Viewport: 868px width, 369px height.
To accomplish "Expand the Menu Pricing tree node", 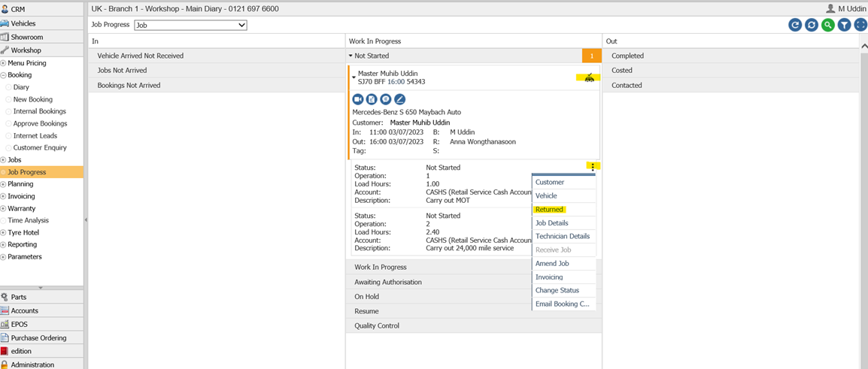I will (x=3, y=63).
